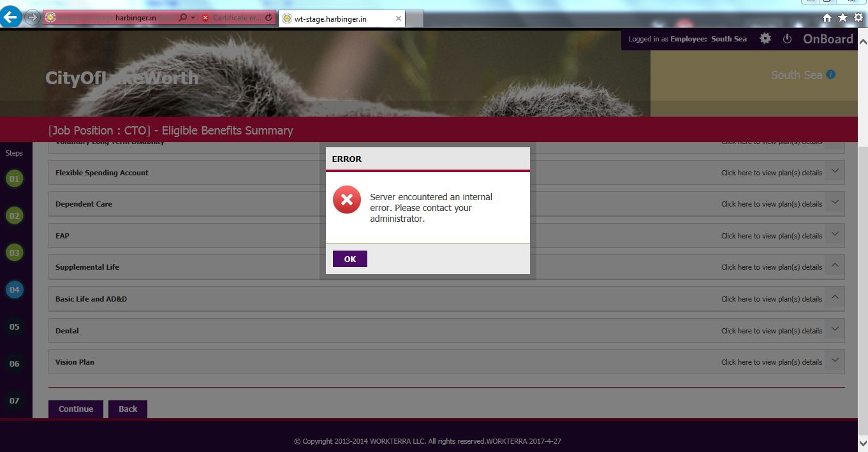Image resolution: width=868 pixels, height=452 pixels.
Task: Collapse the Supplemental Life section
Action: pos(835,266)
